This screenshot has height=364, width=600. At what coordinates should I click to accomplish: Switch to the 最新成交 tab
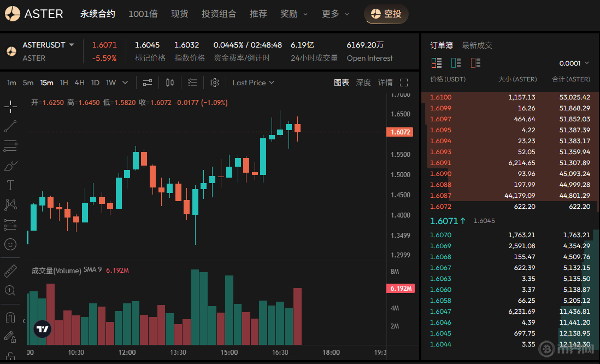click(x=477, y=45)
